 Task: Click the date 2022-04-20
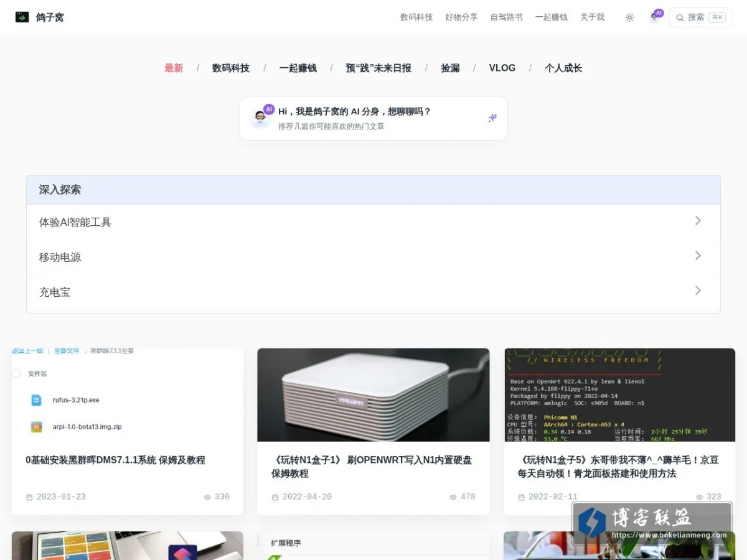pyautogui.click(x=307, y=497)
